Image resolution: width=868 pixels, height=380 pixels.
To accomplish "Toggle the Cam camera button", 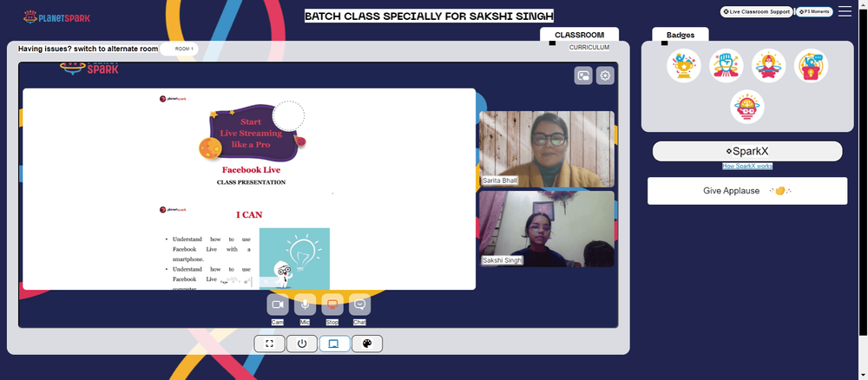I will click(278, 305).
